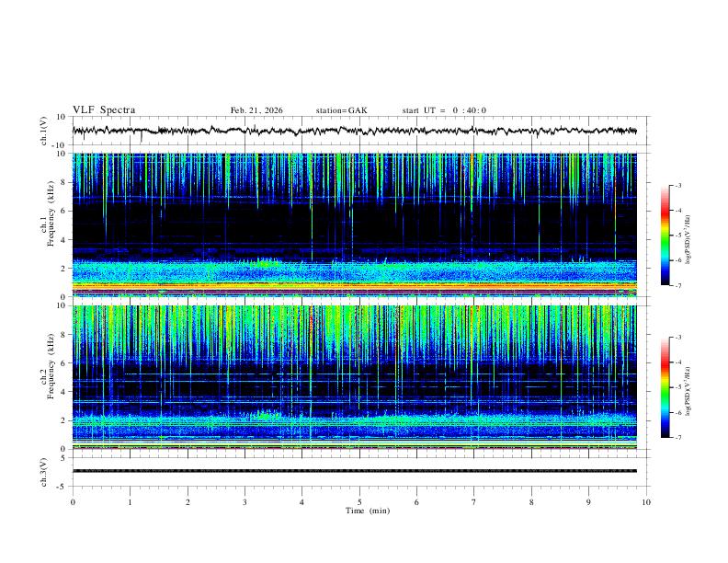Click the "6" kHz tick of ch.2 spectrogram
This screenshot has width=728, height=563.
64,363
